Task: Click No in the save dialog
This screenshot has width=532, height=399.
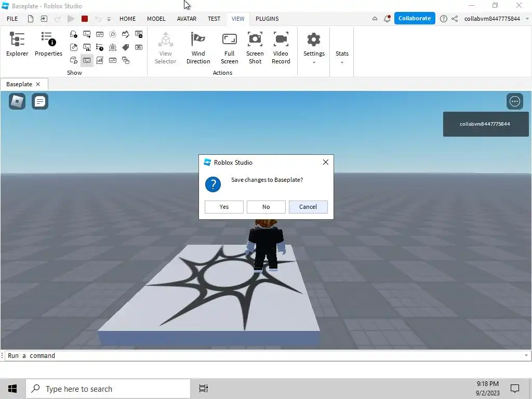Action: pos(266,207)
